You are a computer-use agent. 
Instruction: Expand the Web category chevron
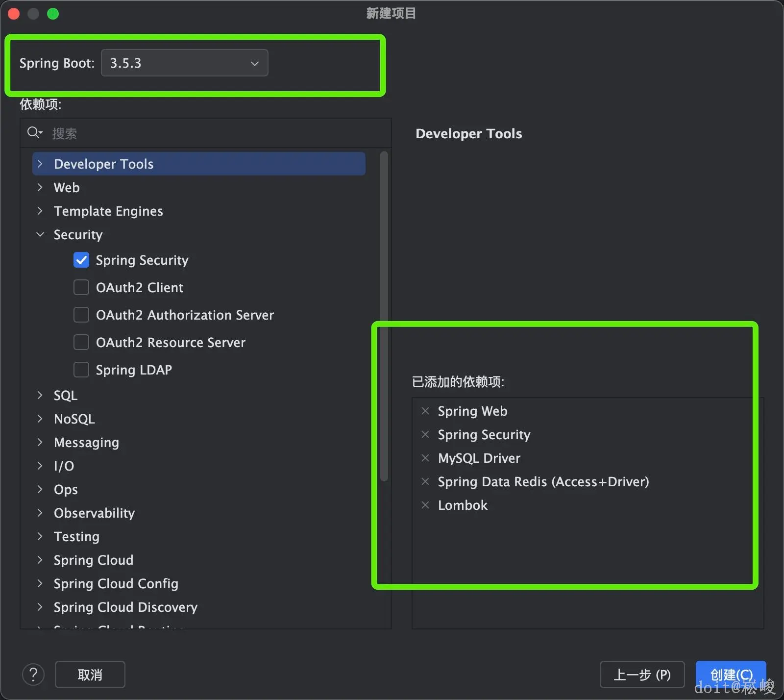click(40, 187)
